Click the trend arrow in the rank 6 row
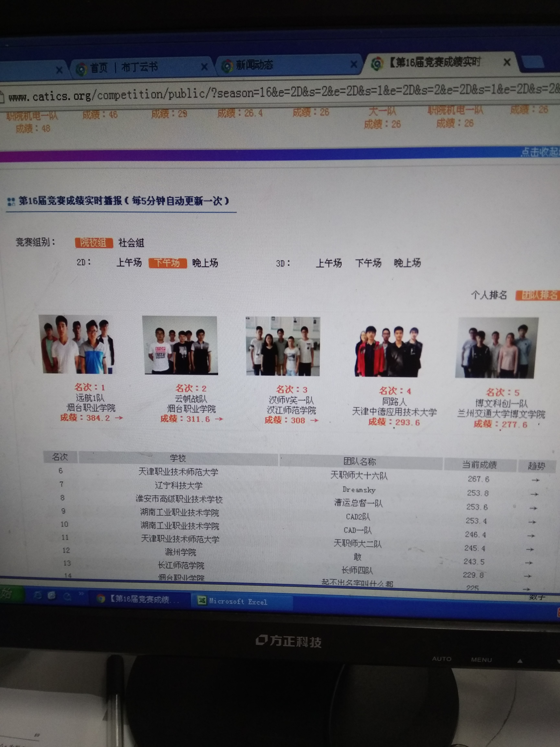Screen dimensions: 560x747 point(535,480)
